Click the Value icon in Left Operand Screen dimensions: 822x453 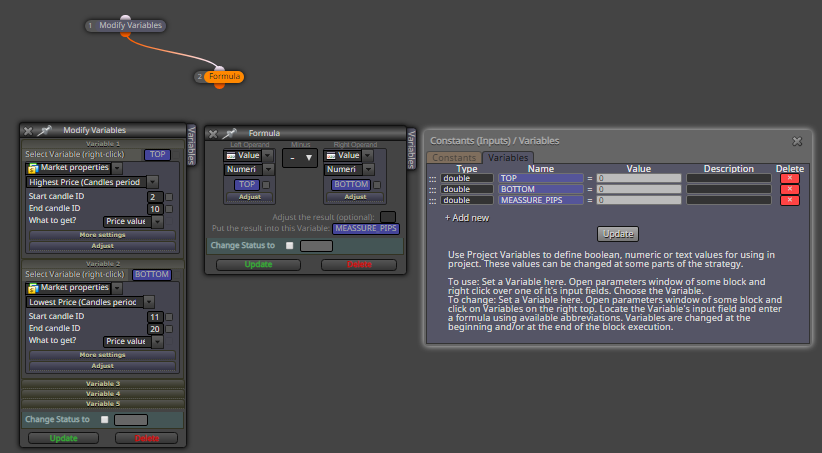(231, 156)
